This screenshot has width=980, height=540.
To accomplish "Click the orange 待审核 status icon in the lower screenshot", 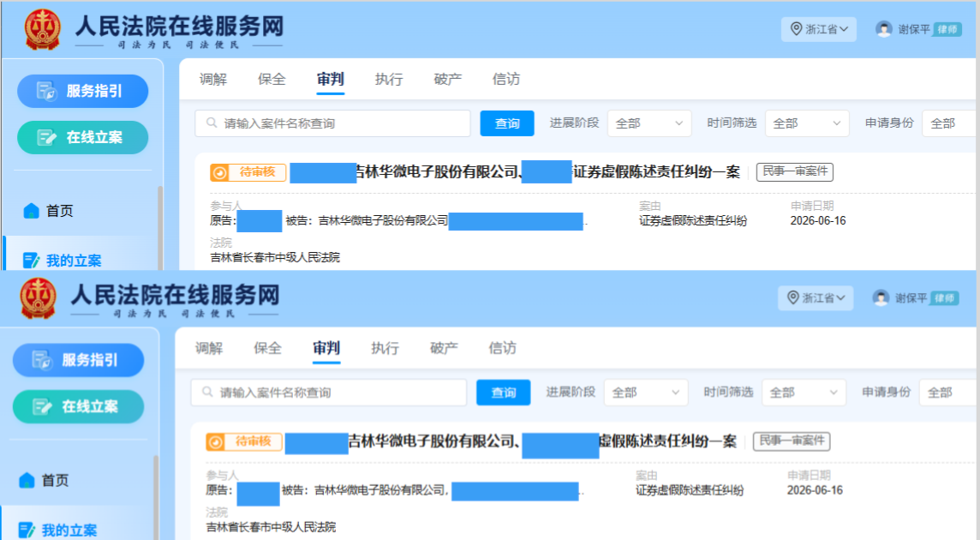I will (x=215, y=442).
